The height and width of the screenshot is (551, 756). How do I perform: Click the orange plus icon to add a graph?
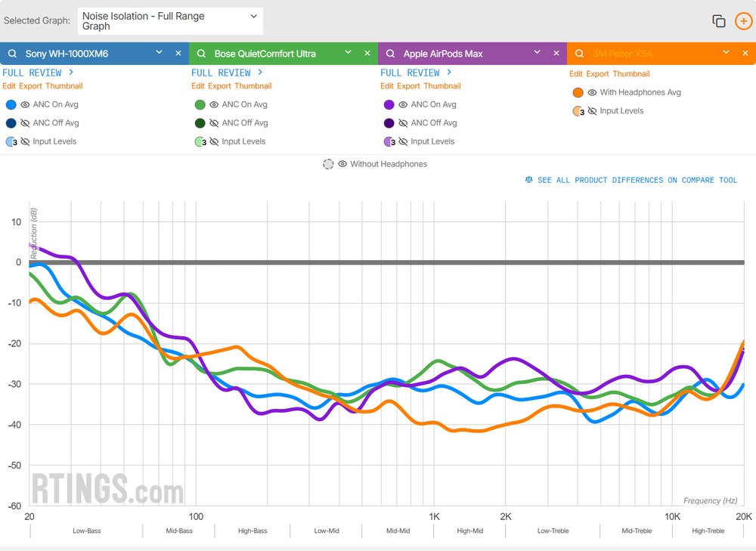pos(742,21)
